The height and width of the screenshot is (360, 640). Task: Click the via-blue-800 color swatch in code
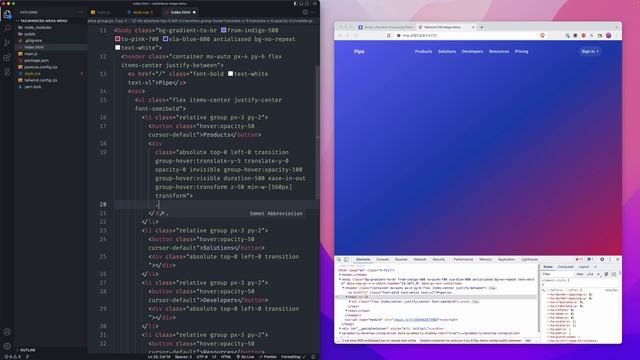(165, 39)
